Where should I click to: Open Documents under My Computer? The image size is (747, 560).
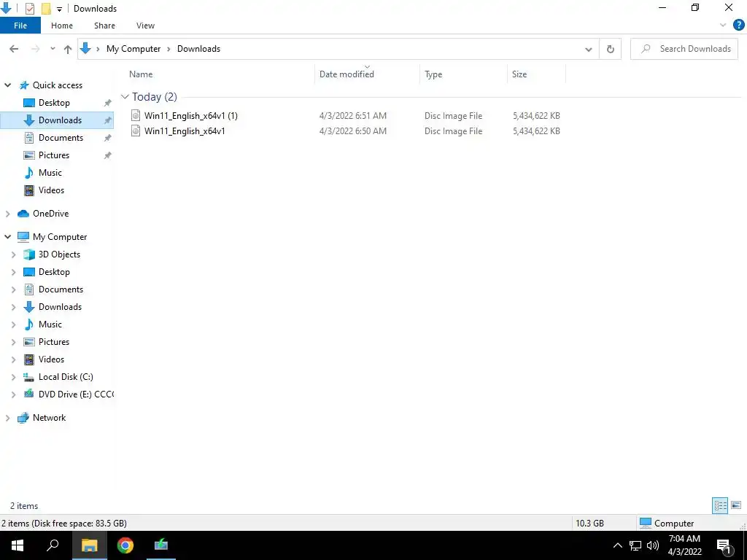coord(61,289)
